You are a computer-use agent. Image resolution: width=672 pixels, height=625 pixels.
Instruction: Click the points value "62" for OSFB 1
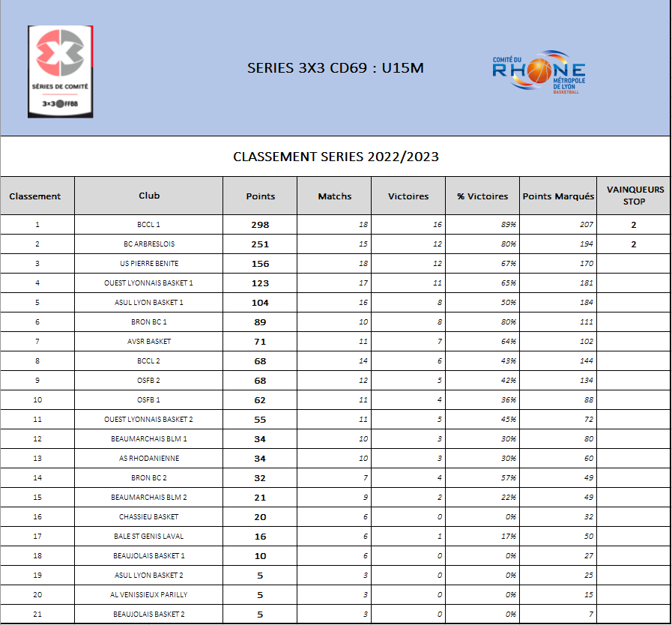[x=260, y=400]
